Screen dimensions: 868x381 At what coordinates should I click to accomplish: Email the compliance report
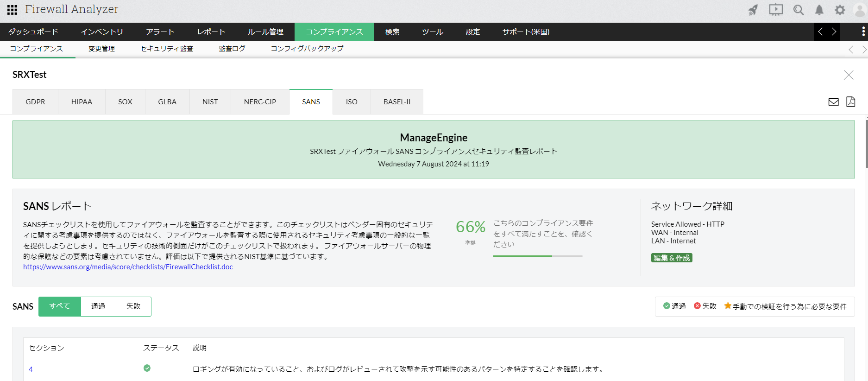(834, 102)
